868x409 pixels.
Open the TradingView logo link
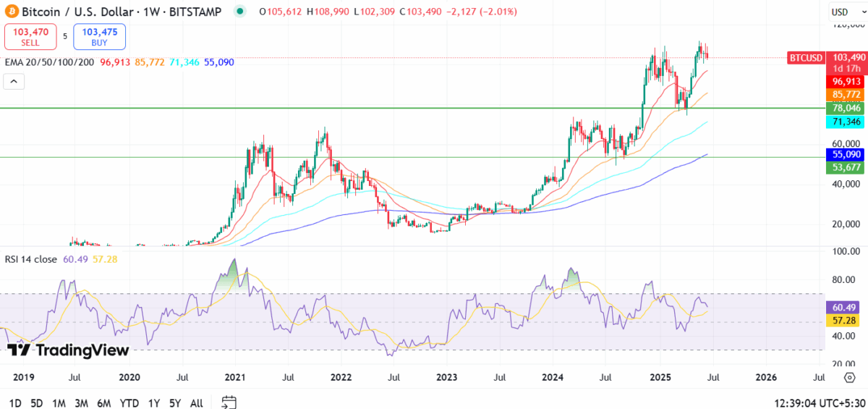point(69,350)
